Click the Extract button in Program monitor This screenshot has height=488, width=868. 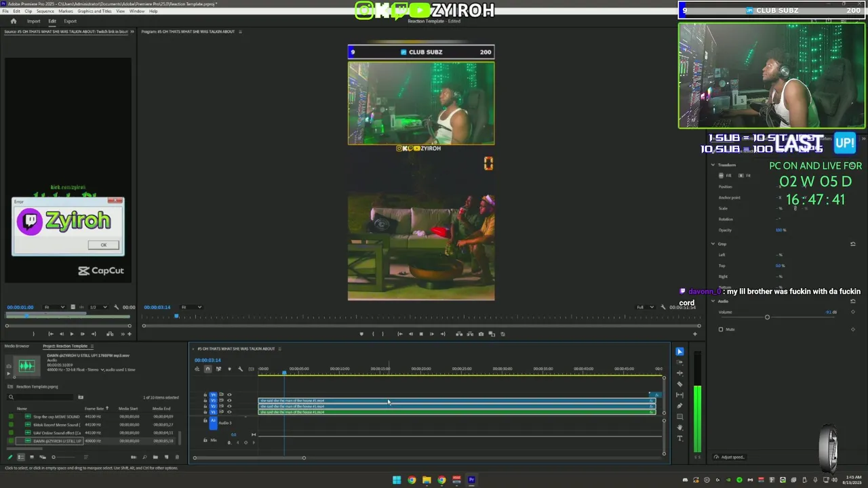click(470, 333)
